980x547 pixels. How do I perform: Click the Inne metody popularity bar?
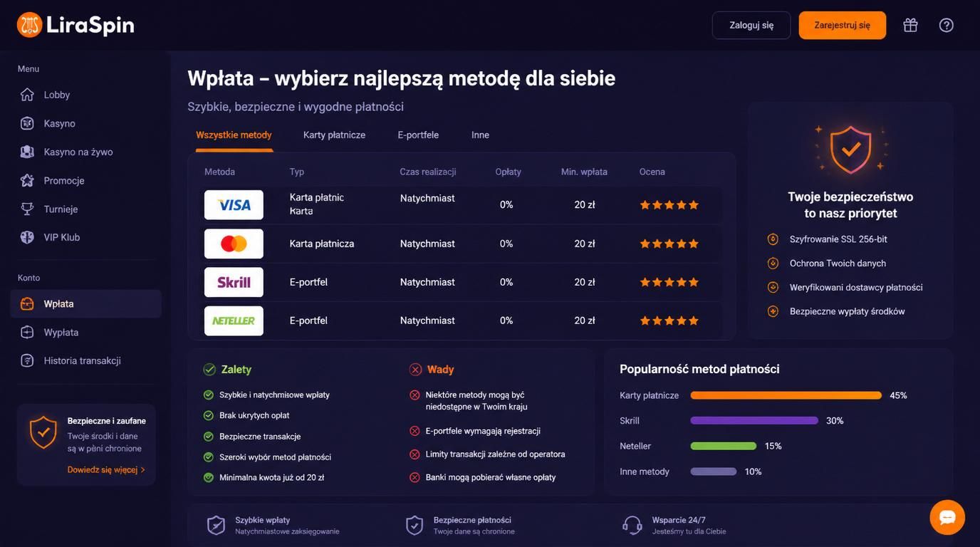(x=714, y=472)
